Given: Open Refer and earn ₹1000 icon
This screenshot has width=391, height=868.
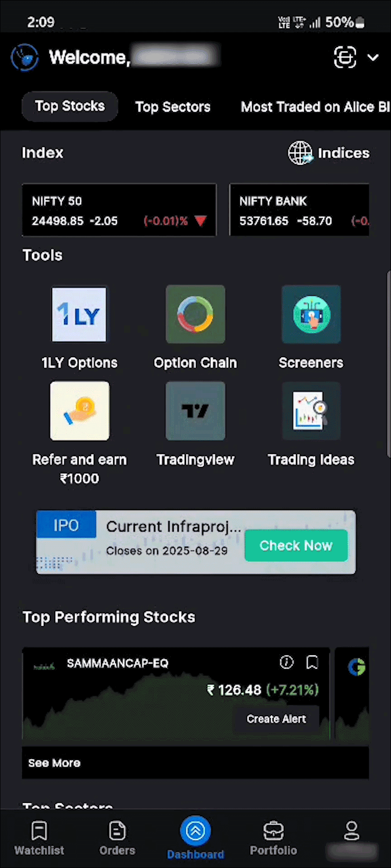Looking at the screenshot, I should 80,411.
